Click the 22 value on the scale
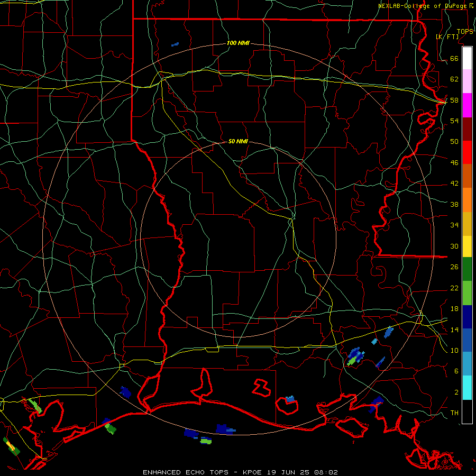The width and height of the screenshot is (476, 476). [x=454, y=288]
